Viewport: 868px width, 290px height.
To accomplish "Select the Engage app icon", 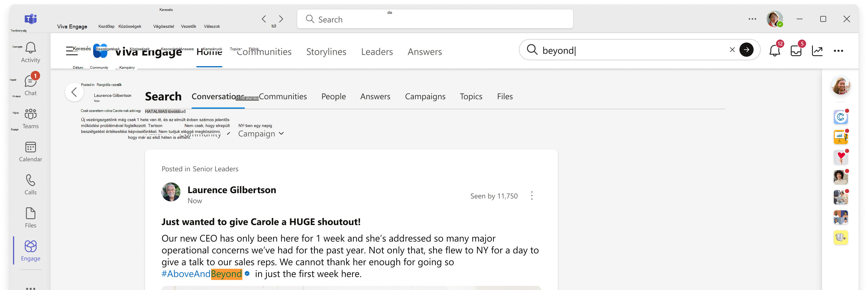I will (x=30, y=251).
